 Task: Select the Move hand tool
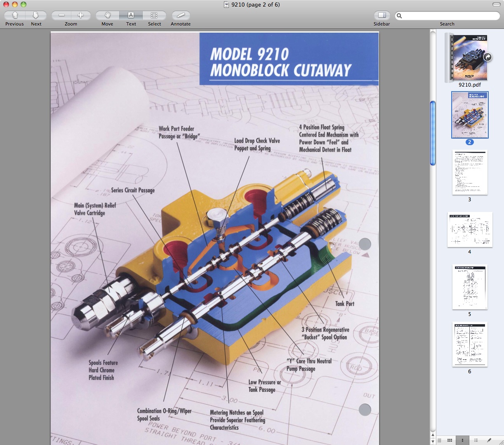(107, 16)
